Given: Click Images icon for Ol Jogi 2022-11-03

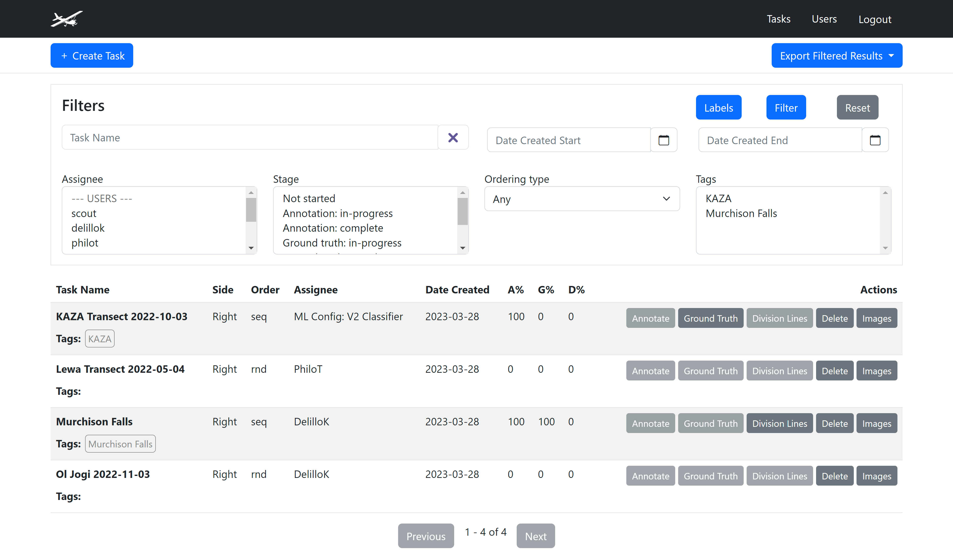Looking at the screenshot, I should pos(877,476).
